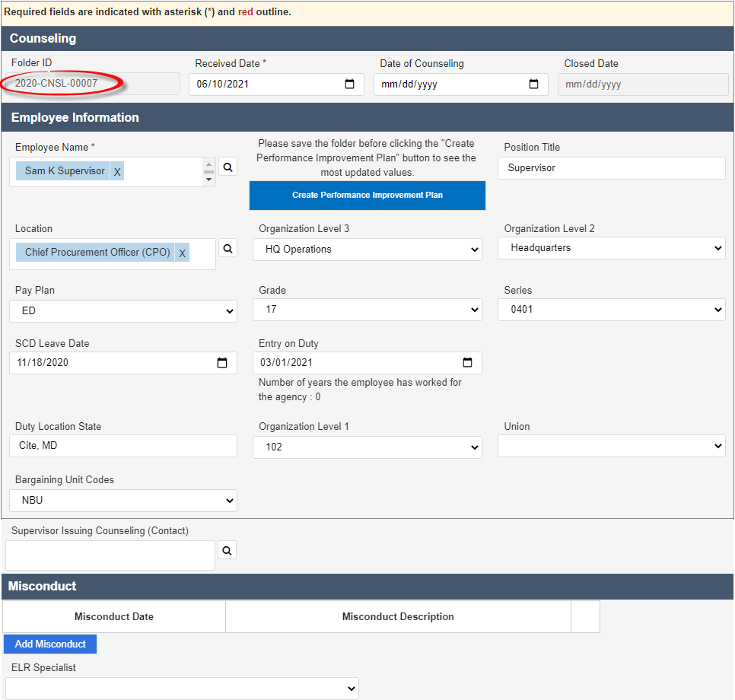This screenshot has height=700, width=735.
Task: Open Organization Level 1 dropdown
Action: pyautogui.click(x=367, y=447)
